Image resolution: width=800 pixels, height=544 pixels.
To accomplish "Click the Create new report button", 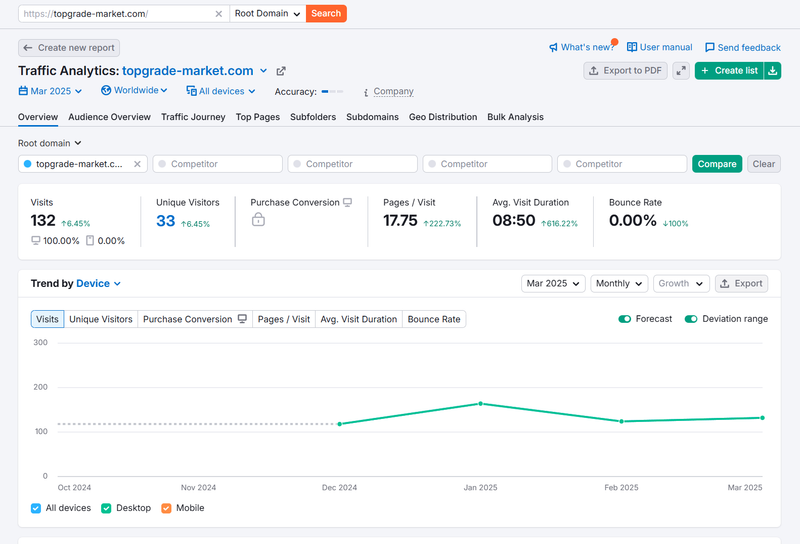I will click(x=69, y=48).
